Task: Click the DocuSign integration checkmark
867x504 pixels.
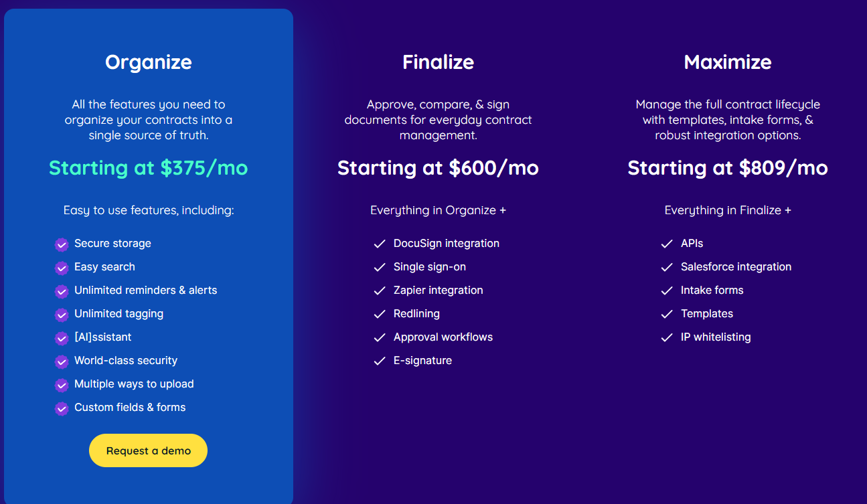Action: [380, 244]
